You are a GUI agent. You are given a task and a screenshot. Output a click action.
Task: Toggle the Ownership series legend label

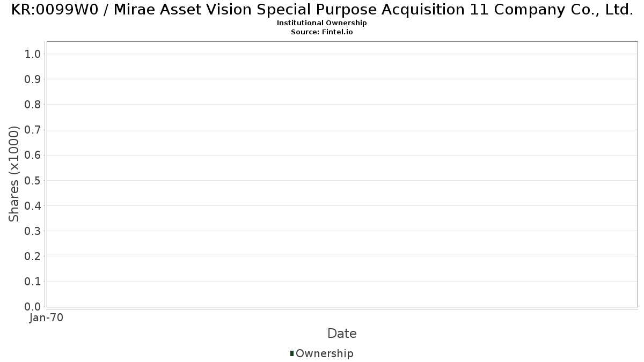pyautogui.click(x=324, y=353)
